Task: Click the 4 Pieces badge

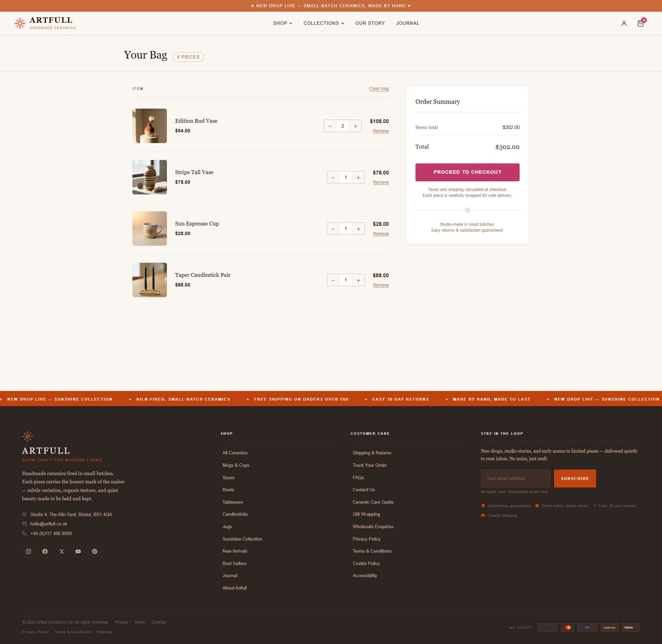Action: 188,57
